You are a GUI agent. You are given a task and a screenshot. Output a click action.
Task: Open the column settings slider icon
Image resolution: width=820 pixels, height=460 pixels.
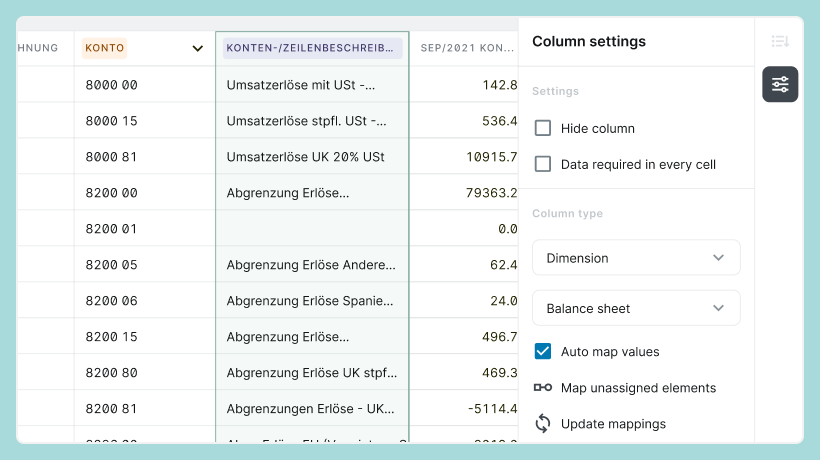(x=780, y=84)
